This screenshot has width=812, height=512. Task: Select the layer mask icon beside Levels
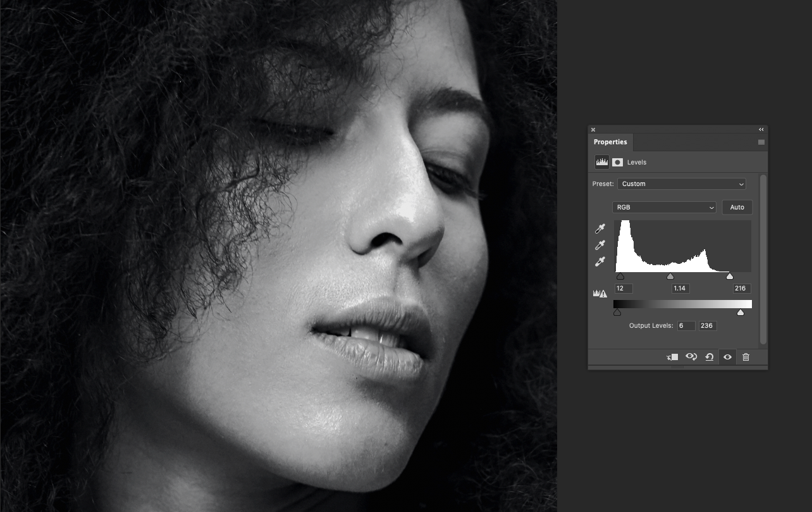tap(617, 162)
